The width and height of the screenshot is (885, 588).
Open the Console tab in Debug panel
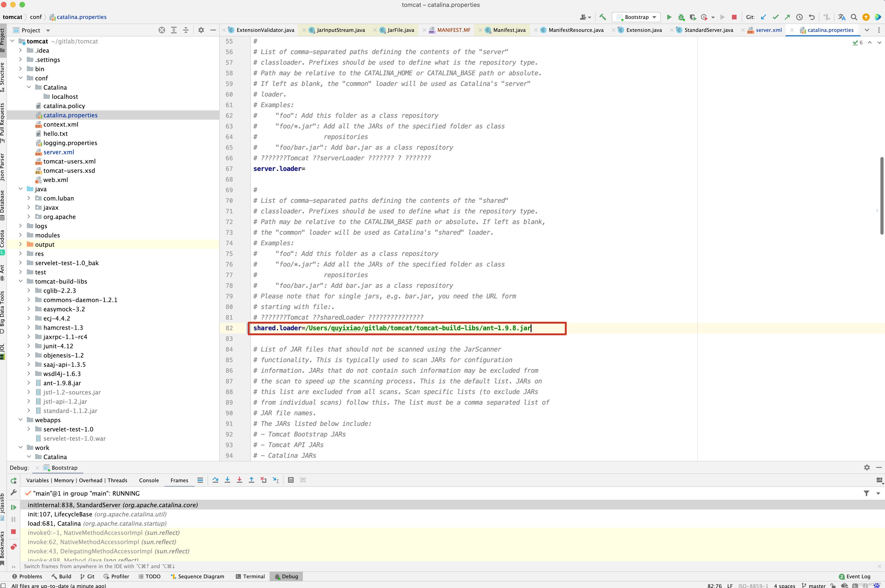tap(149, 480)
